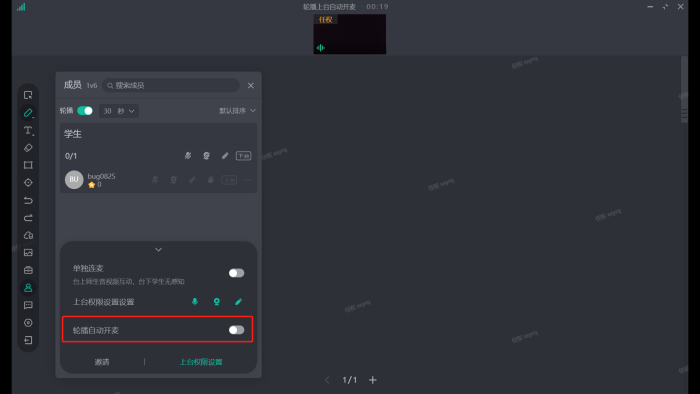Select the text tool in sidebar
Image resolution: width=700 pixels, height=394 pixels.
[x=28, y=130]
